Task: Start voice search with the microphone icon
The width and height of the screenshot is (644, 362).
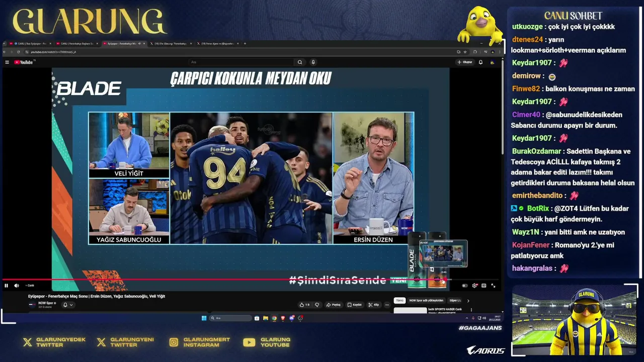Action: click(x=313, y=62)
